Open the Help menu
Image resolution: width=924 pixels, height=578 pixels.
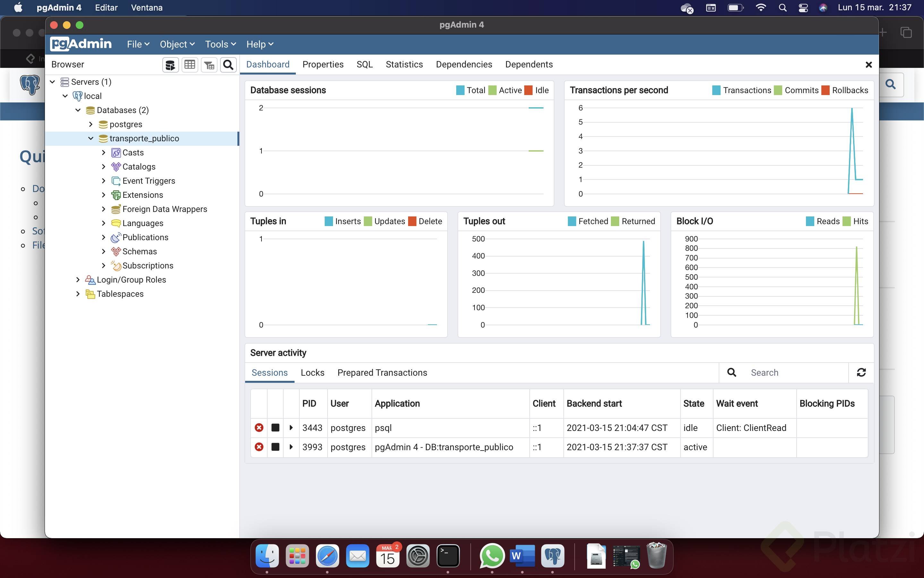260,44
